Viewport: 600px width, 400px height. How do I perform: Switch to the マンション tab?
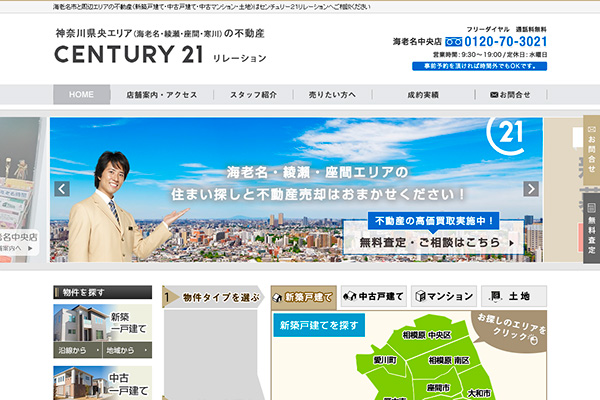coord(444,296)
